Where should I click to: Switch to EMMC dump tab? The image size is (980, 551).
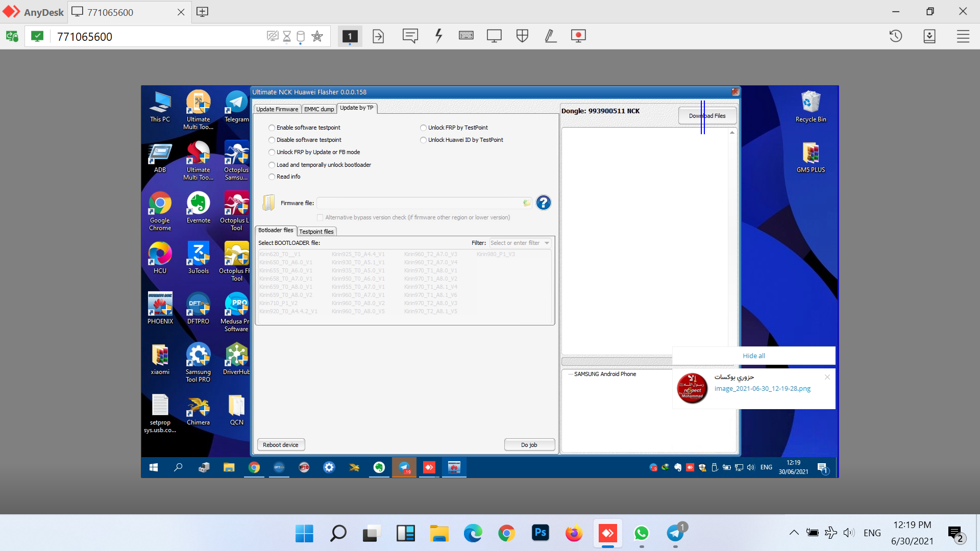coord(319,109)
